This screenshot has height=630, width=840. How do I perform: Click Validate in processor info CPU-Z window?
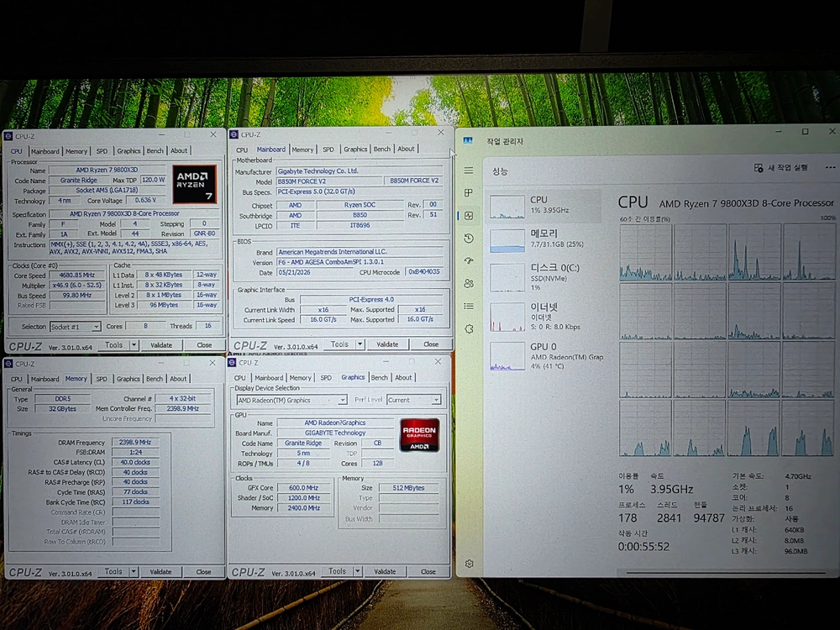[161, 345]
